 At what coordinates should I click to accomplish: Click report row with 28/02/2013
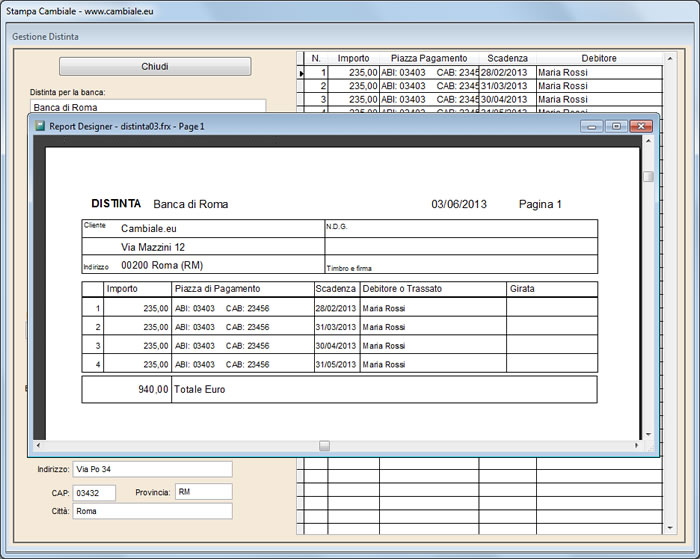(x=339, y=308)
